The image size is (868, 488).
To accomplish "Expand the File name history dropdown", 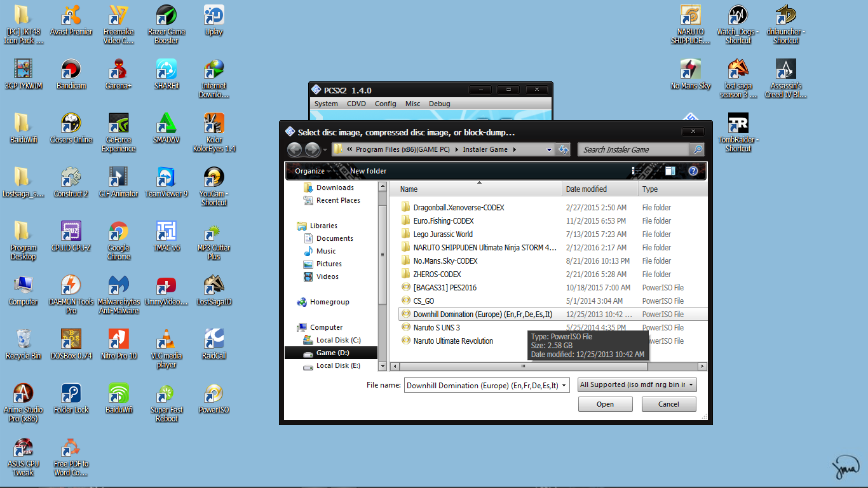I will (564, 385).
